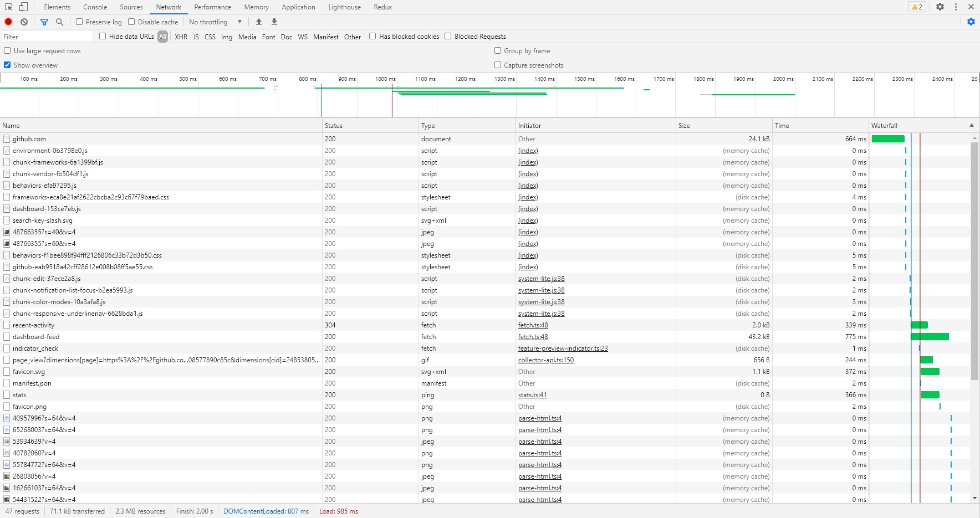Open the network search magnifier
The image size is (980, 518).
60,22
